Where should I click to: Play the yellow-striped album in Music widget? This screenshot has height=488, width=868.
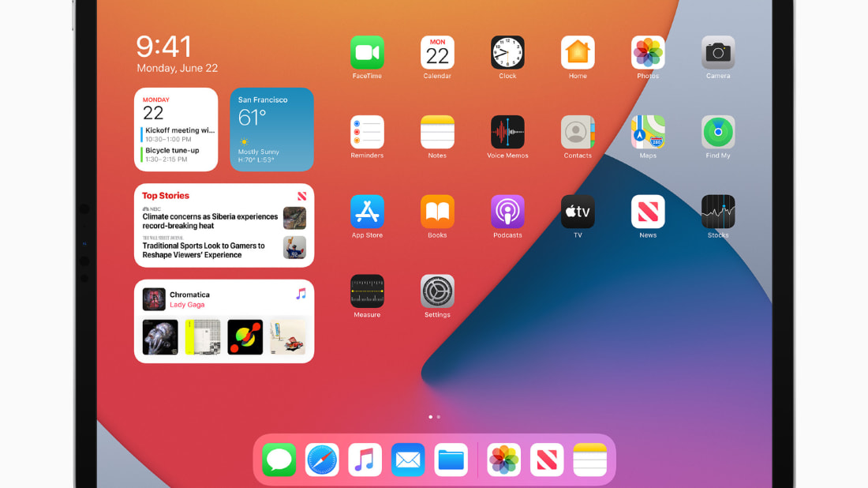click(203, 336)
